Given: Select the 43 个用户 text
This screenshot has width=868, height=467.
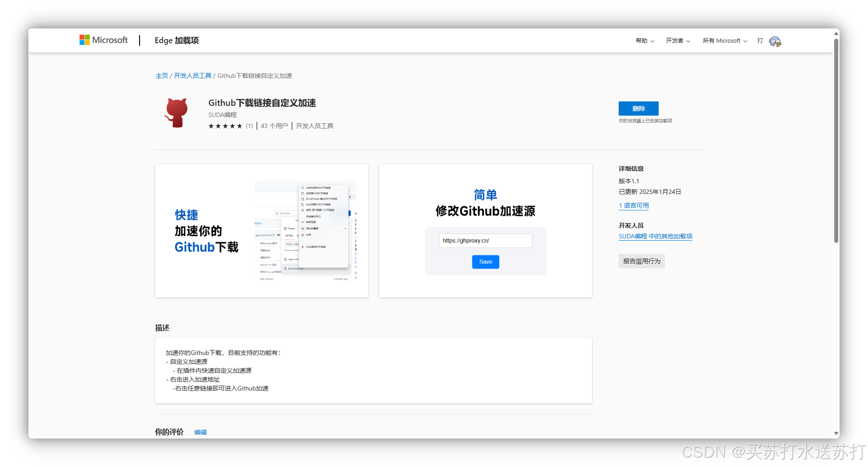Looking at the screenshot, I should tap(274, 126).
